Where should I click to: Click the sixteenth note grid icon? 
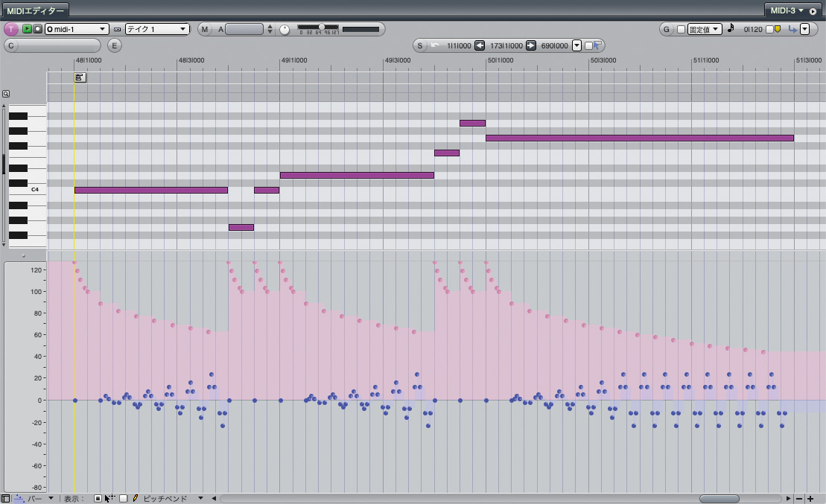731,28
